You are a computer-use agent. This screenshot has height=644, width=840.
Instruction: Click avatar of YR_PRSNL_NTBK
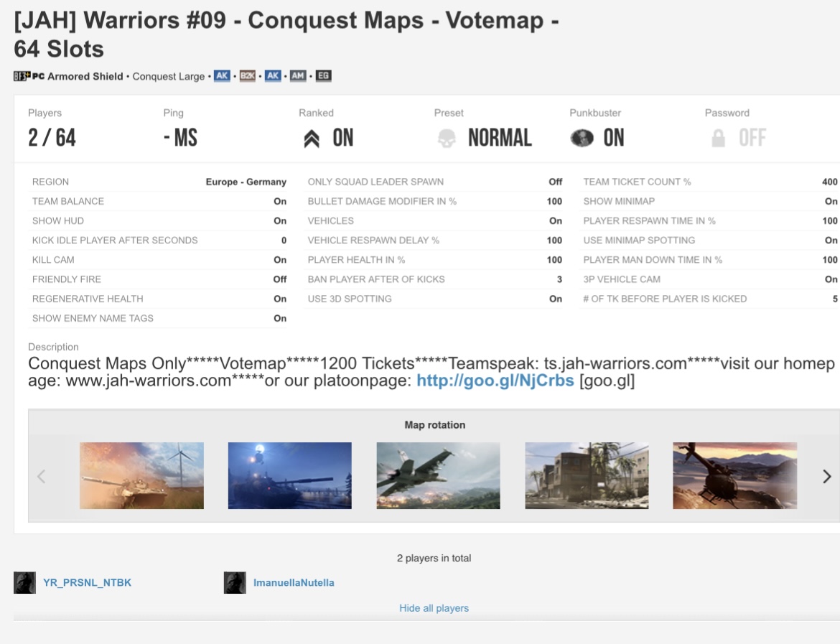click(x=24, y=582)
